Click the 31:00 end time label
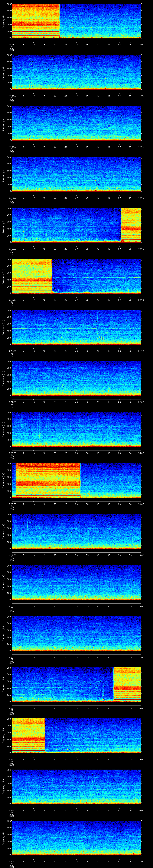Image resolution: width=153 pixels, height=868 pixels. pos(141,861)
